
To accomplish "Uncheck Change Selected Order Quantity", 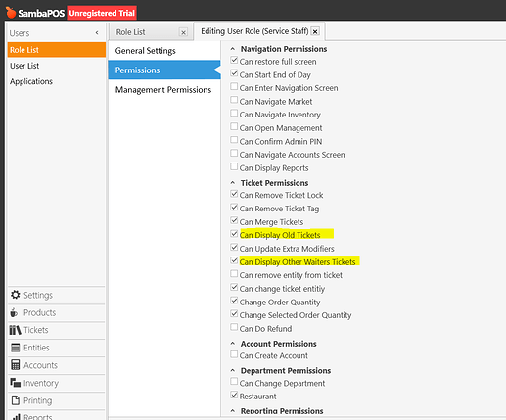I will pyautogui.click(x=234, y=314).
